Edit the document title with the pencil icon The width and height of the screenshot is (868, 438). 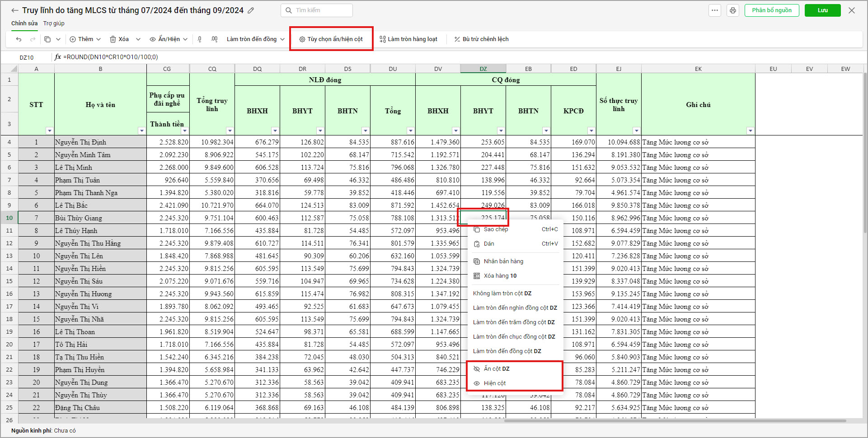(x=251, y=10)
